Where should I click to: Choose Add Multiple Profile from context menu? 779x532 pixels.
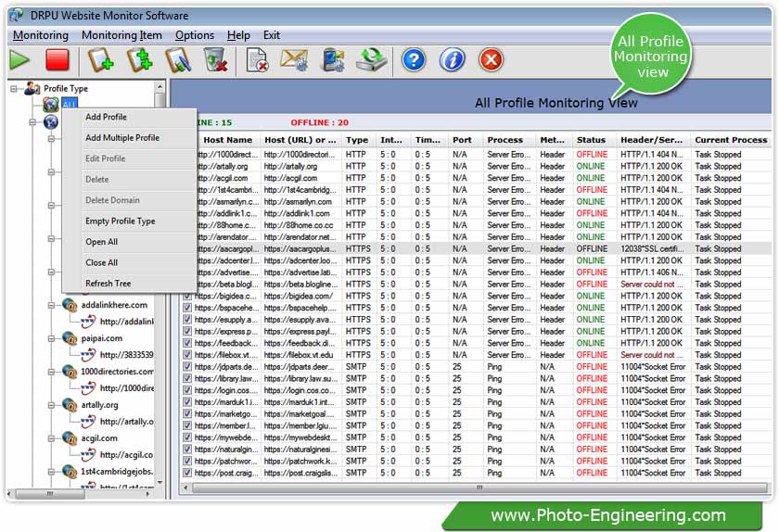coord(129,137)
